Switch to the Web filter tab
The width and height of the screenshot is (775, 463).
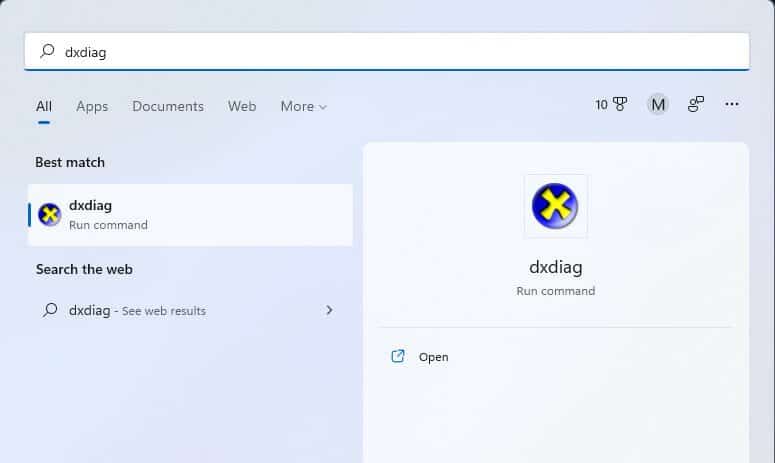[242, 106]
